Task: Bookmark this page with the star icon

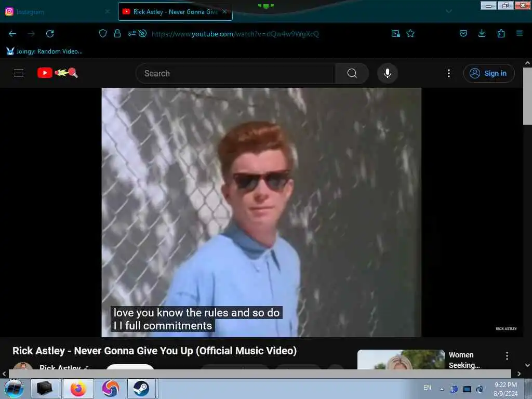Action: [410, 33]
